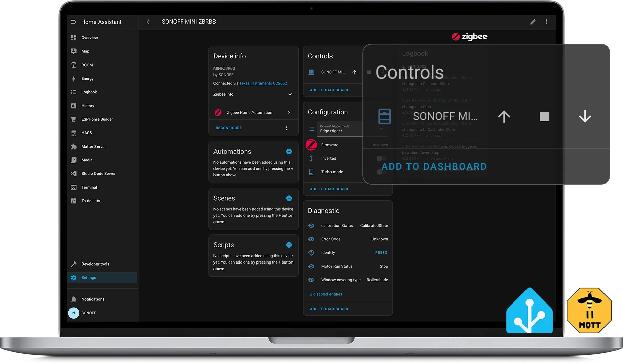Toggle the eye icon for Window covering type

click(311, 280)
